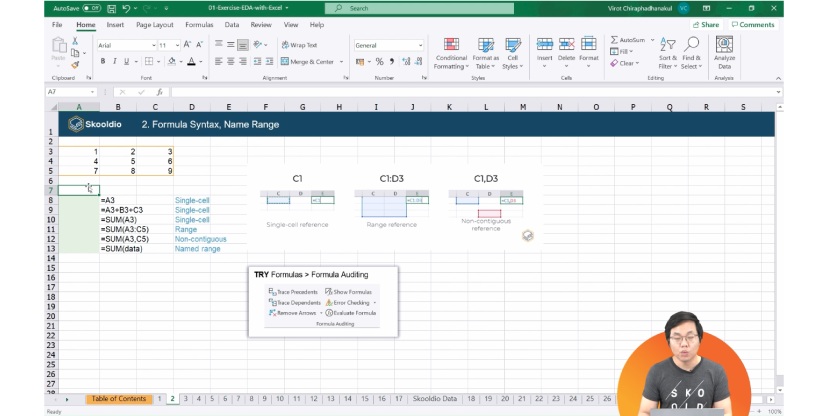Open Find & Select menu
This screenshot has width=827, height=416.
[691, 54]
